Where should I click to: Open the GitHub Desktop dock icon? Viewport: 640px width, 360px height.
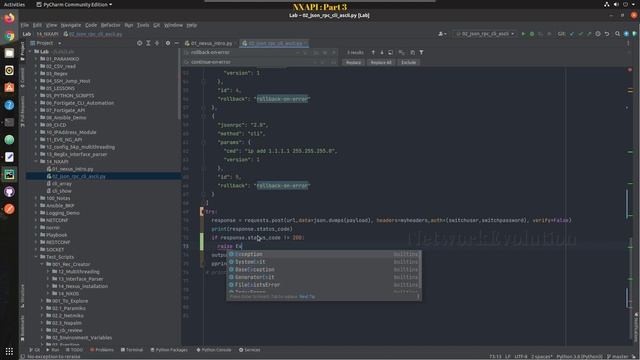(x=9, y=192)
